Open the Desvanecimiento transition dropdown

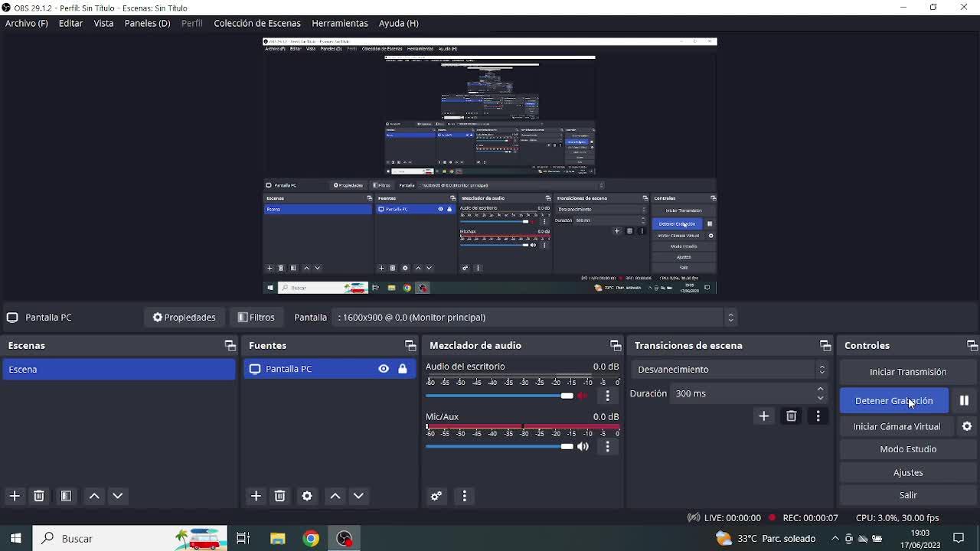click(730, 369)
